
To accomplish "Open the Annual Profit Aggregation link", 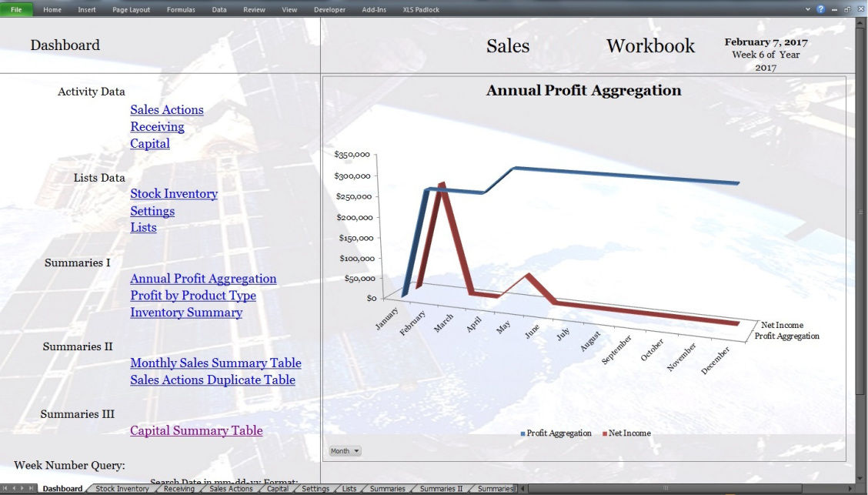I will click(x=203, y=279).
